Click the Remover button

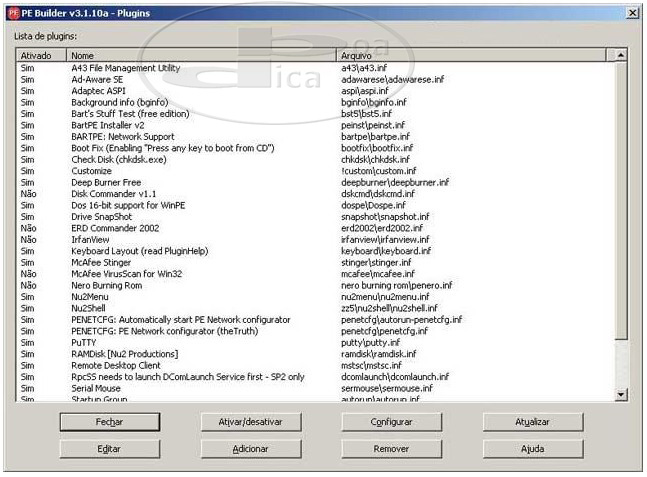[x=391, y=449]
